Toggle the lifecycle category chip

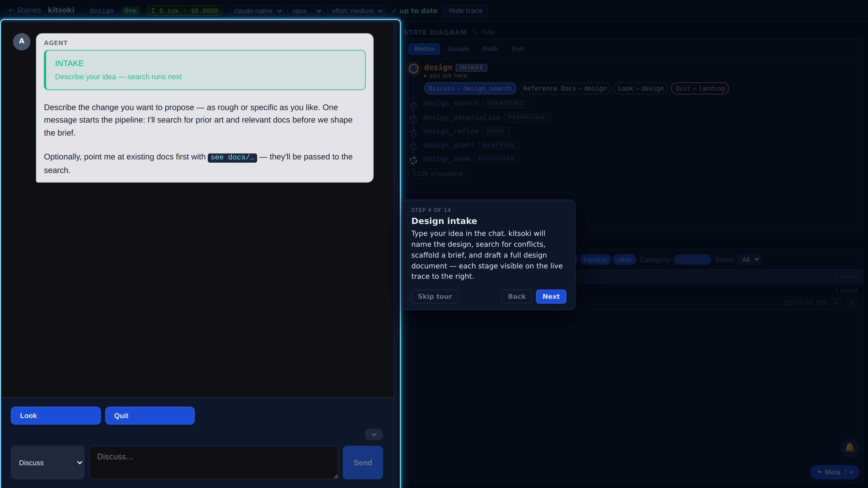[x=692, y=260]
